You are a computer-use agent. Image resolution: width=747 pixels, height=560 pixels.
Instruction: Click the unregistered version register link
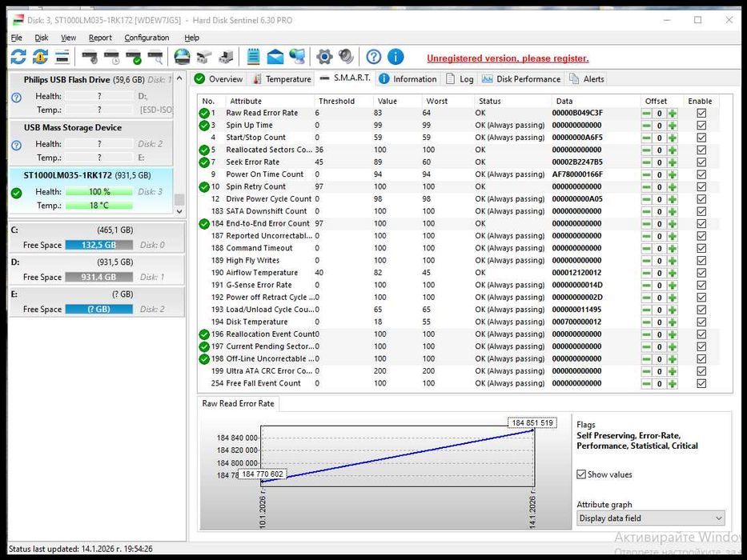click(x=507, y=58)
